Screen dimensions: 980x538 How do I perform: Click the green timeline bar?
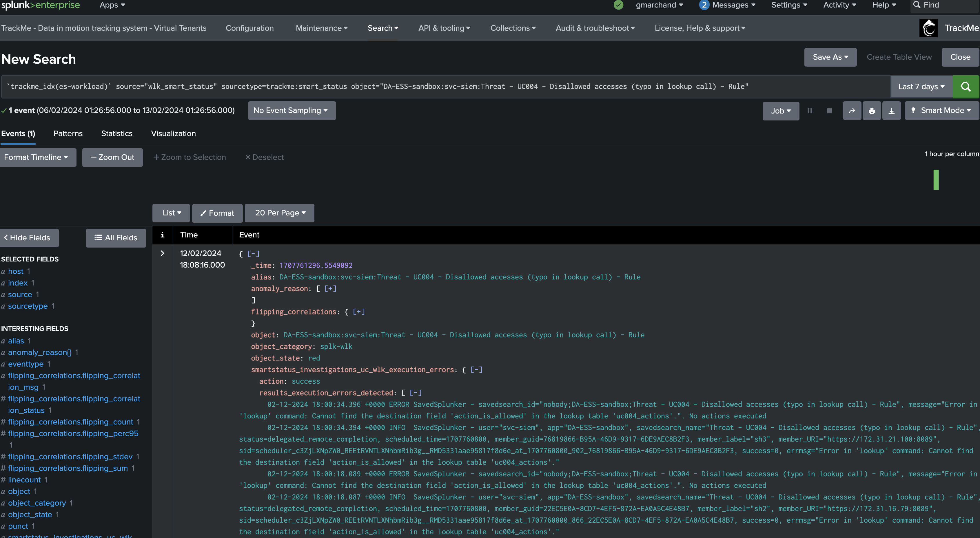coord(936,180)
